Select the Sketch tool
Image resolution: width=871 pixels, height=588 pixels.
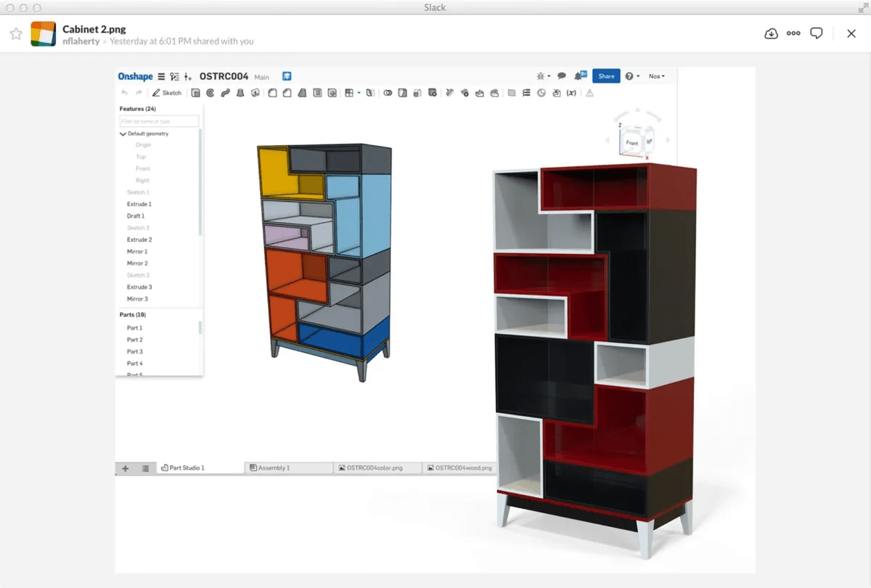pos(167,93)
